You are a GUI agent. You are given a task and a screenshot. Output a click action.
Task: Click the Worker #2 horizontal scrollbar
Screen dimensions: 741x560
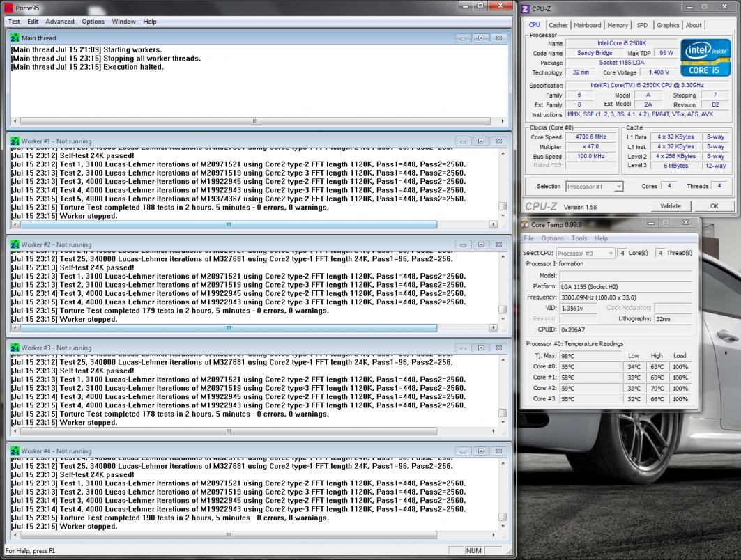(229, 327)
